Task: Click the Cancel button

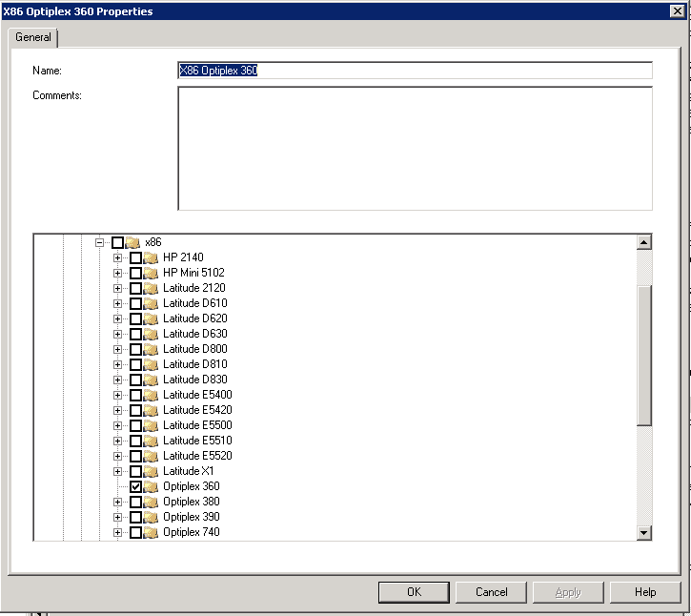Action: coord(491,592)
